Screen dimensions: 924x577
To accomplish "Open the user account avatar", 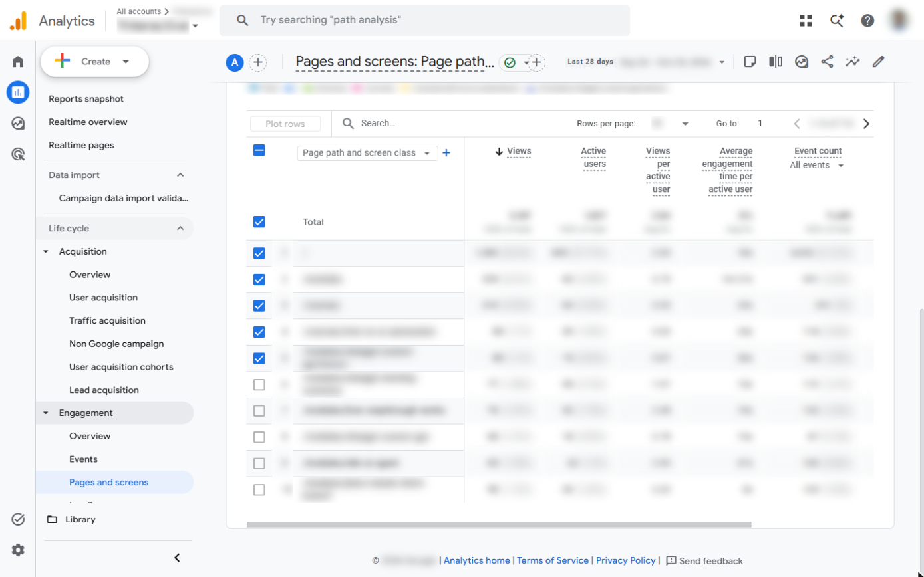I will coord(899,20).
